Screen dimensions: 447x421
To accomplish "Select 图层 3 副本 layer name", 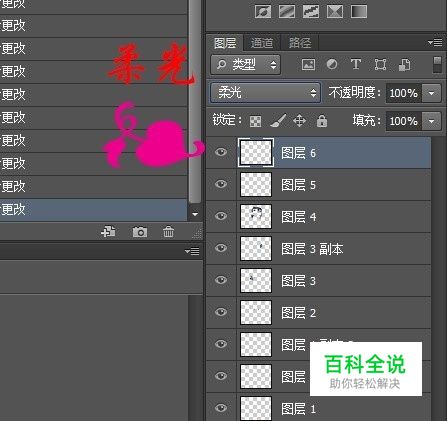I will click(x=312, y=249).
